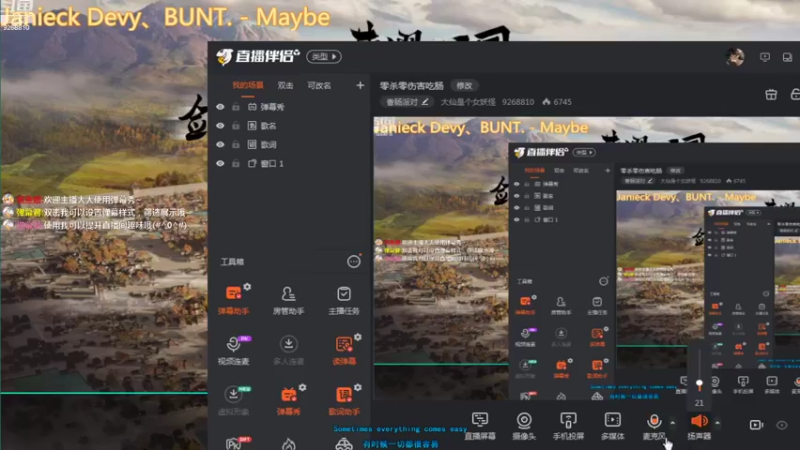Screen dimensions: 800x450
Task: Open the 类型 dropdown beside logo
Action: point(324,57)
